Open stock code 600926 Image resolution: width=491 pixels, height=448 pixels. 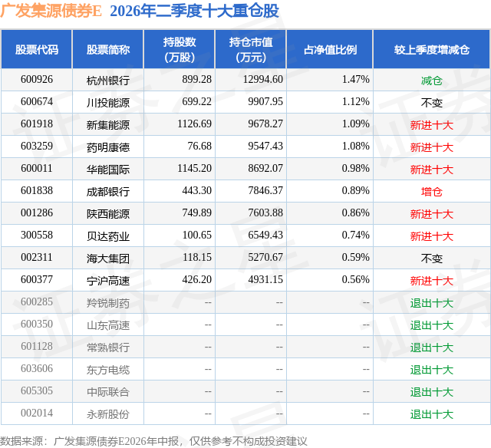37,80
